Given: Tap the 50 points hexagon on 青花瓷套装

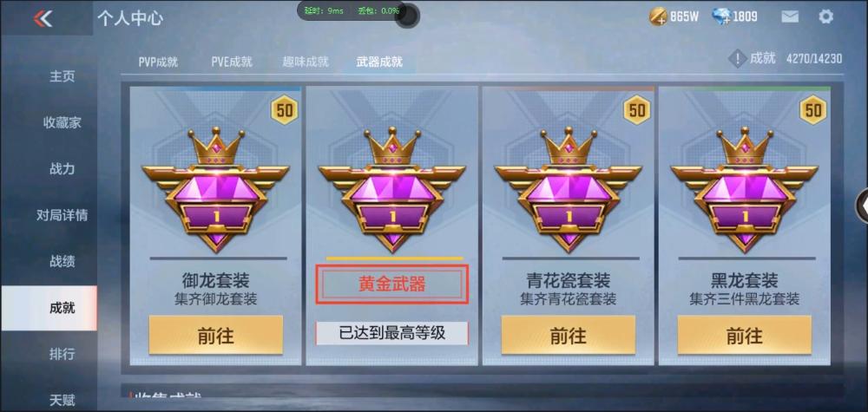Looking at the screenshot, I should point(637,111).
